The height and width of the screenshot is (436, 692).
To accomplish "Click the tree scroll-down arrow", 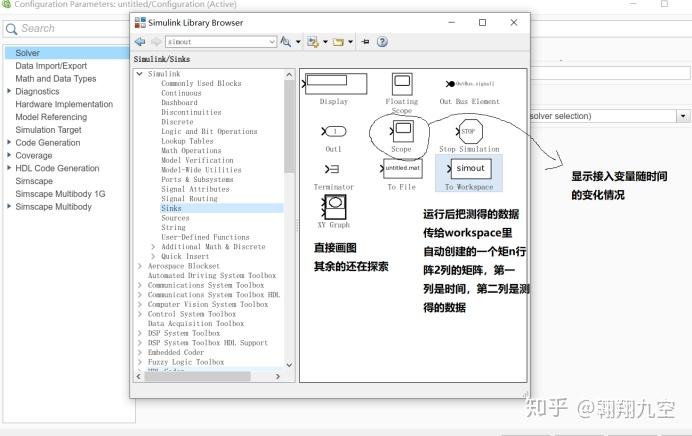I will click(x=290, y=365).
